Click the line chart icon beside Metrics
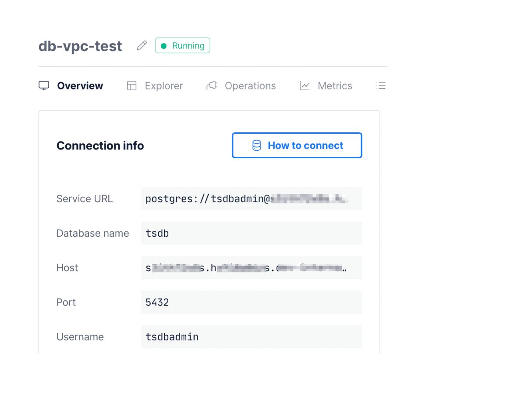The width and height of the screenshot is (532, 398). click(305, 86)
